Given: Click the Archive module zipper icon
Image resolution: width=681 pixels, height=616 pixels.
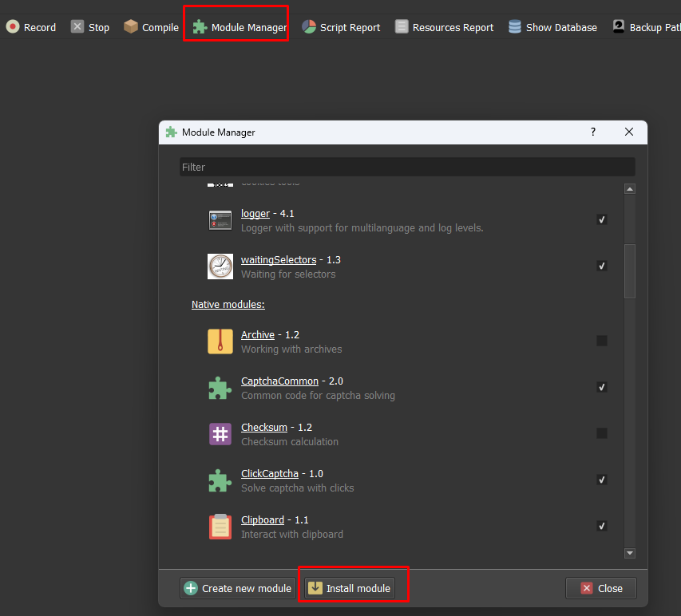Looking at the screenshot, I should point(220,342).
